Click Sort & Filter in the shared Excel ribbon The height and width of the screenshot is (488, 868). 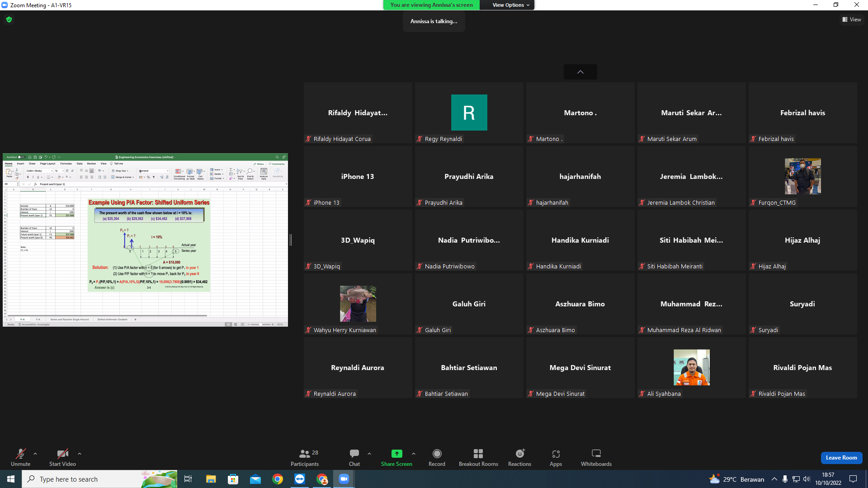pos(240,174)
